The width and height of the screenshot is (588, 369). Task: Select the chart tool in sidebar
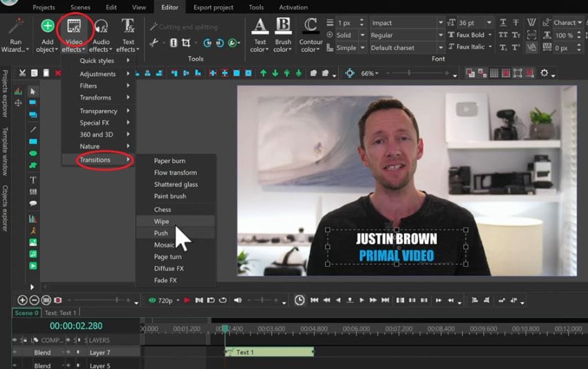pyautogui.click(x=33, y=218)
